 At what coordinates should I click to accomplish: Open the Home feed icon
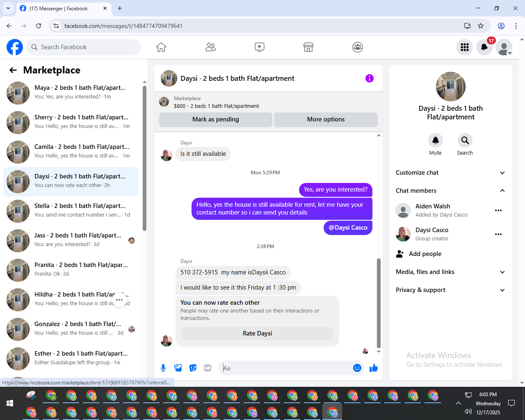pyautogui.click(x=161, y=47)
